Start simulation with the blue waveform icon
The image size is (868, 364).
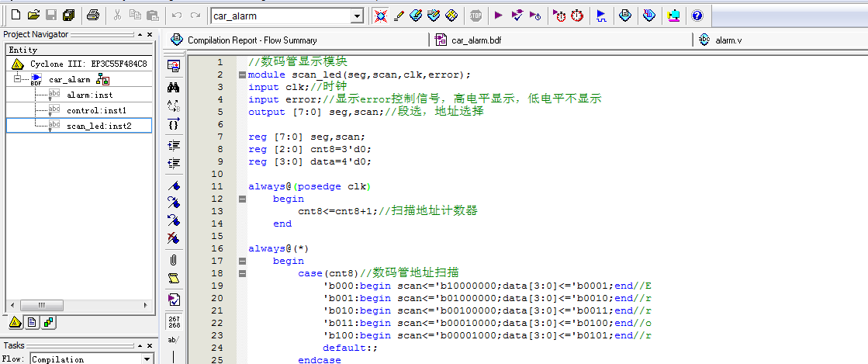click(601, 16)
